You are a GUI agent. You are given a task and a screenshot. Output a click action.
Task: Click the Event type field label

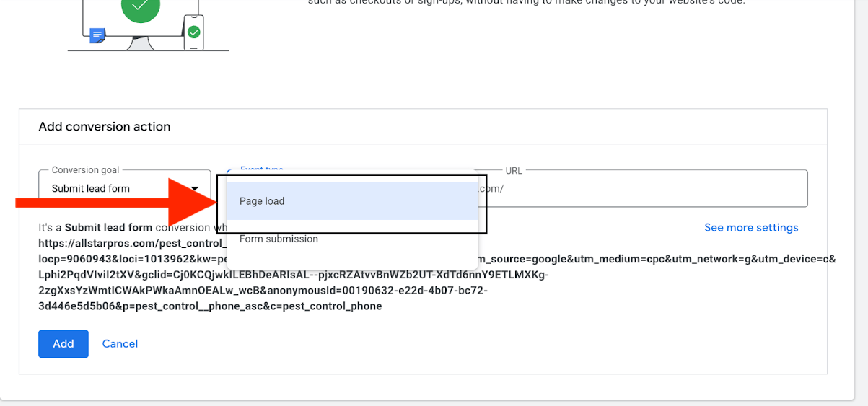click(x=261, y=170)
